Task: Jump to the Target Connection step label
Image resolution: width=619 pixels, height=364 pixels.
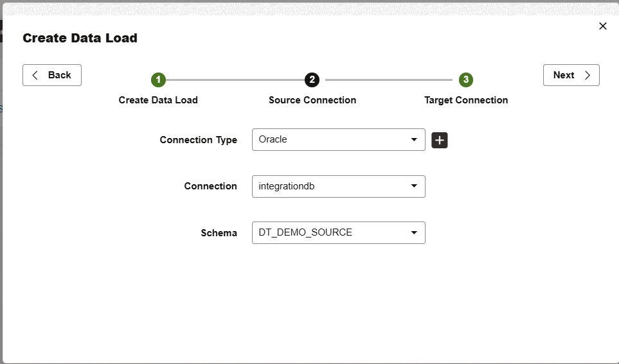Action: coord(466,100)
